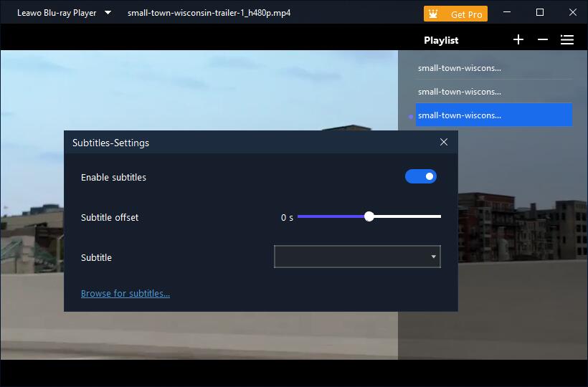Click the now-playing dot beside third entry
Viewport: 588px width, 387px height.
tap(411, 116)
